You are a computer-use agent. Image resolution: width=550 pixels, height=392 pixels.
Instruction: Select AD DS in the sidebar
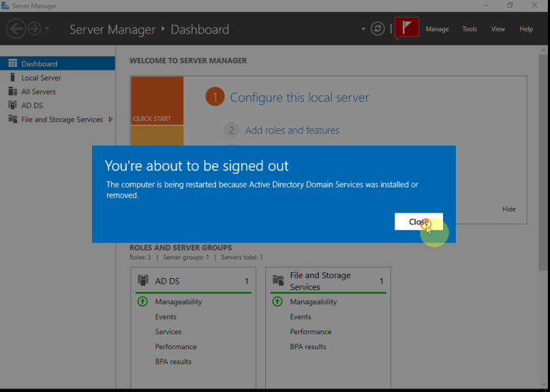[58, 105]
